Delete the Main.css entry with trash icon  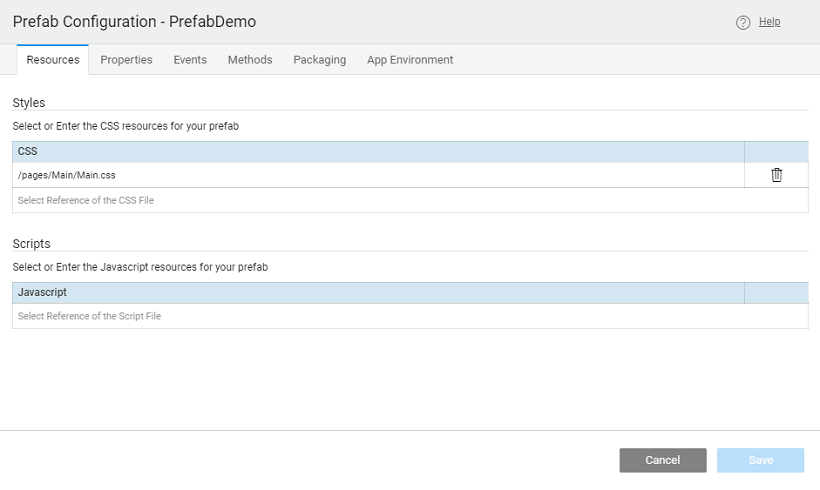pyautogui.click(x=776, y=175)
